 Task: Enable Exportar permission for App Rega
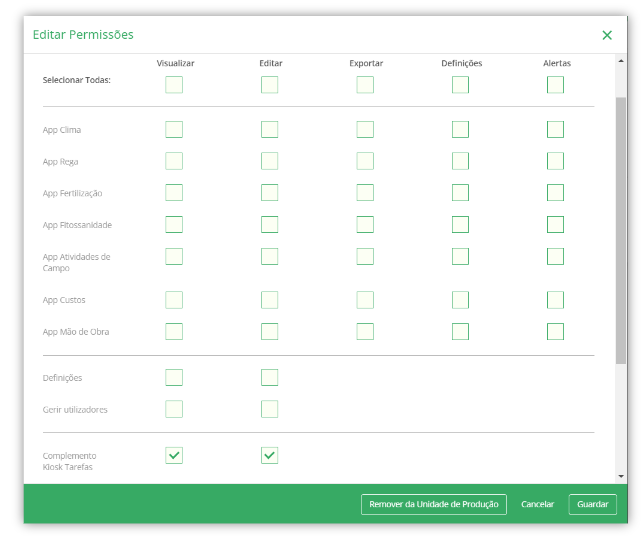[x=365, y=161]
